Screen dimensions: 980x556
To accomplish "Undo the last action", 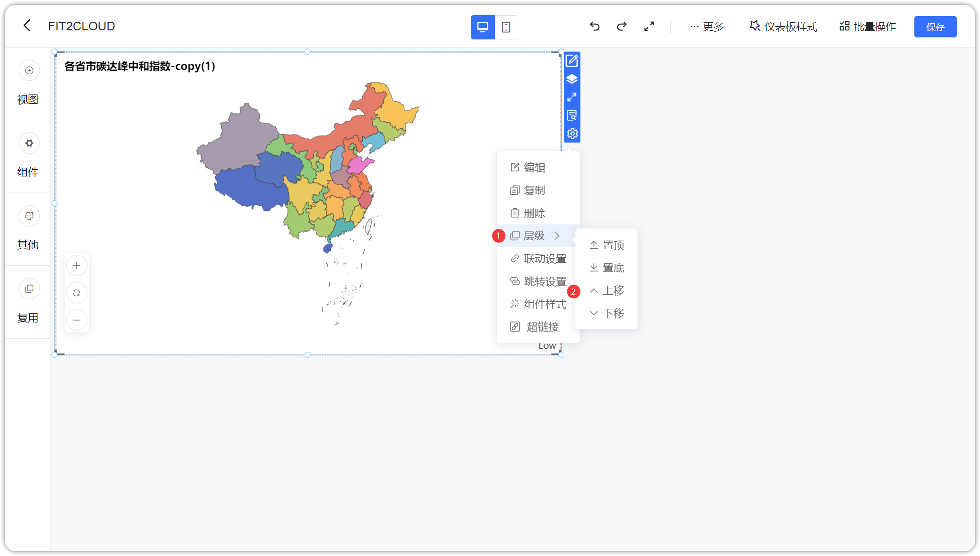I will (x=595, y=26).
